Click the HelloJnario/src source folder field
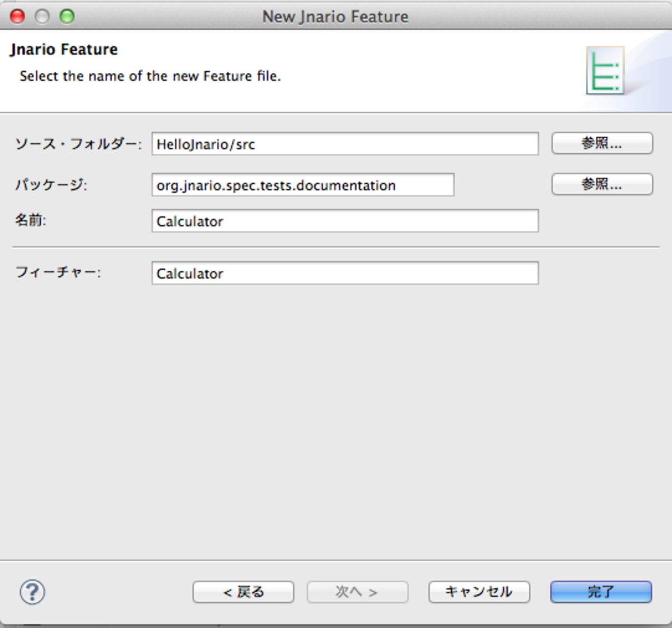 pyautogui.click(x=345, y=144)
